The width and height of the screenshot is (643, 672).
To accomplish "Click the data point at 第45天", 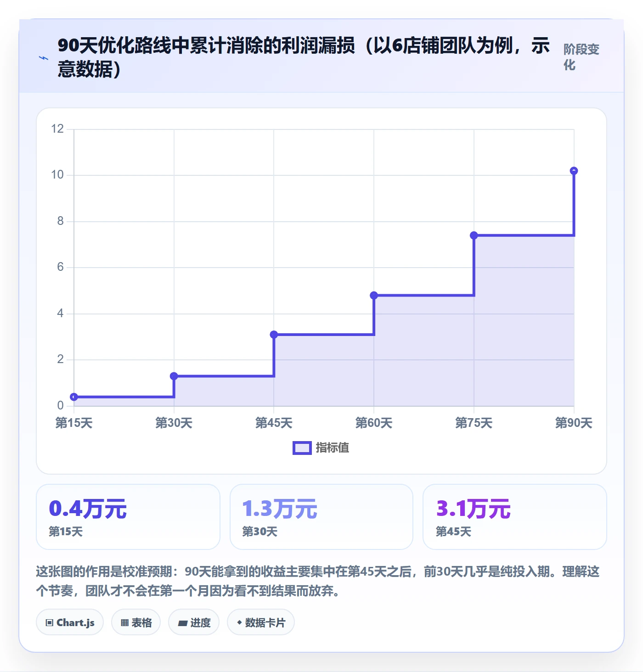I will 274,335.
